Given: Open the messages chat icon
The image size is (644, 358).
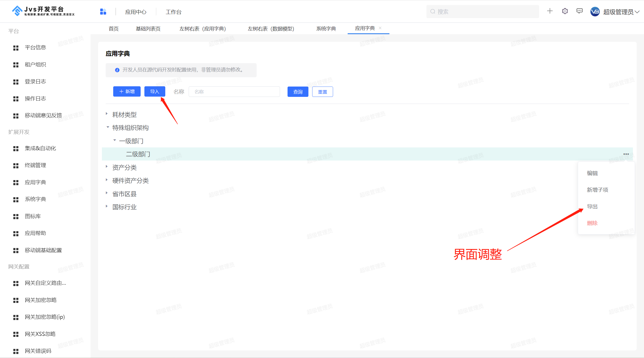Looking at the screenshot, I should click(x=580, y=11).
